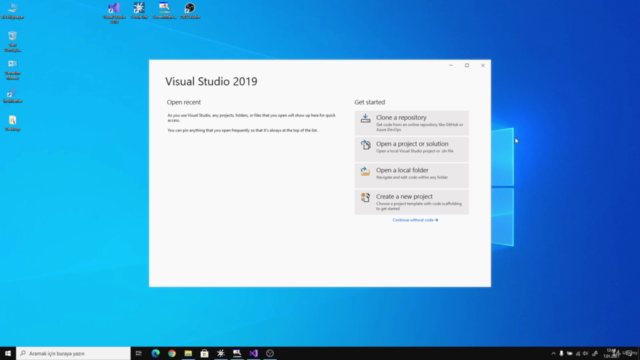Switch to the magnifier screen app on taskbar

coord(237,353)
